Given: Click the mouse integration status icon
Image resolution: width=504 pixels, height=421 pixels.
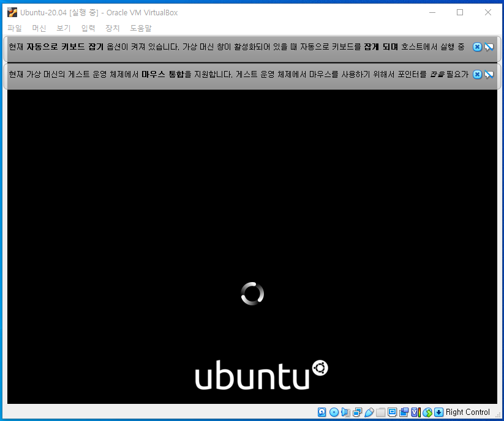Looking at the screenshot, I should coord(427,412).
